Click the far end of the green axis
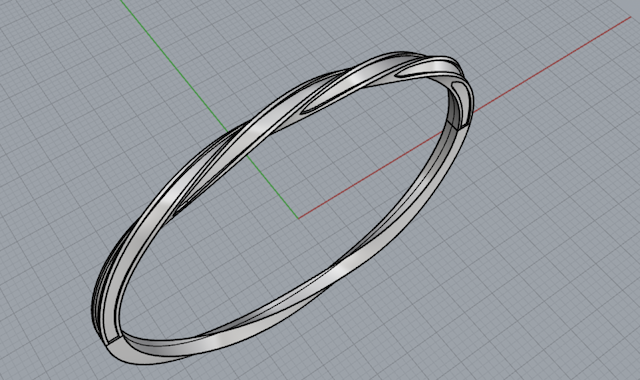The width and height of the screenshot is (640, 380). tap(122, 2)
